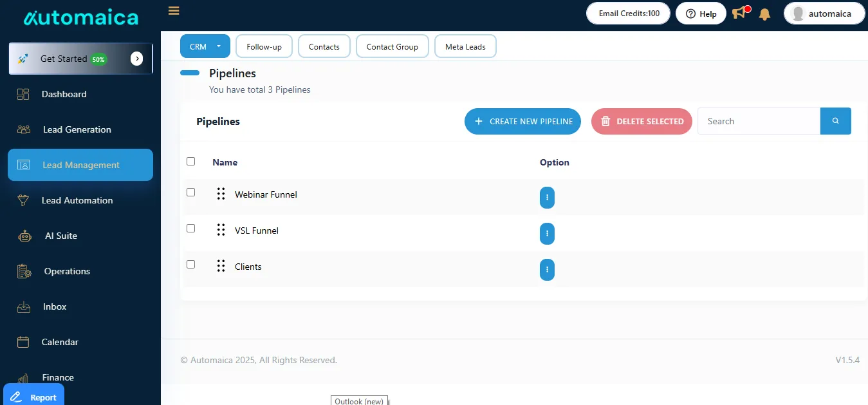Image resolution: width=868 pixels, height=405 pixels.
Task: Click into the pipeline Search field
Action: tap(759, 121)
